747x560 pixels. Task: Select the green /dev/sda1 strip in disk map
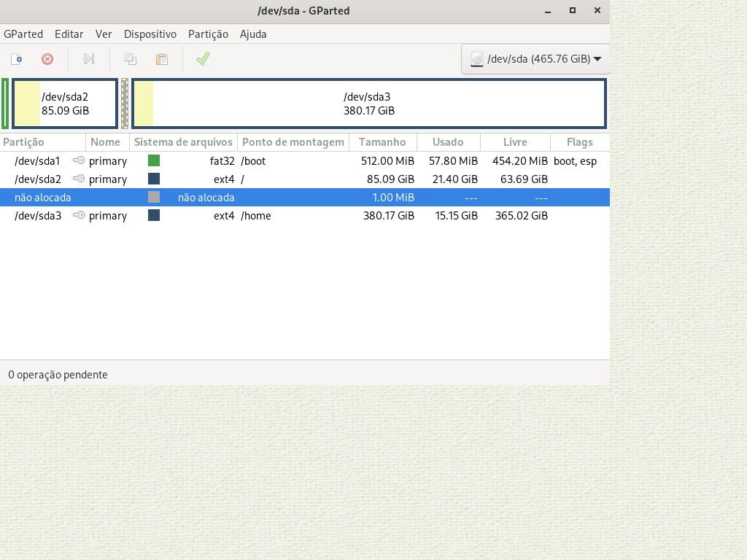click(5, 104)
